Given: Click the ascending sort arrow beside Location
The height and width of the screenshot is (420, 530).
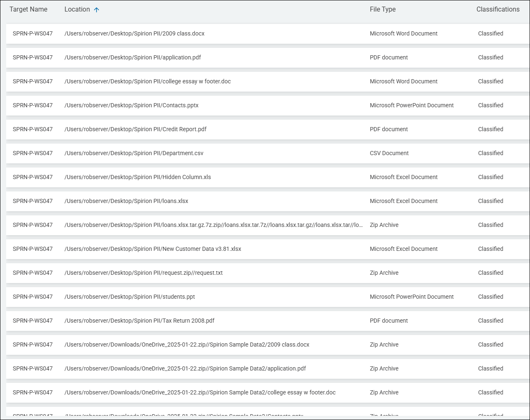Looking at the screenshot, I should pos(97,10).
